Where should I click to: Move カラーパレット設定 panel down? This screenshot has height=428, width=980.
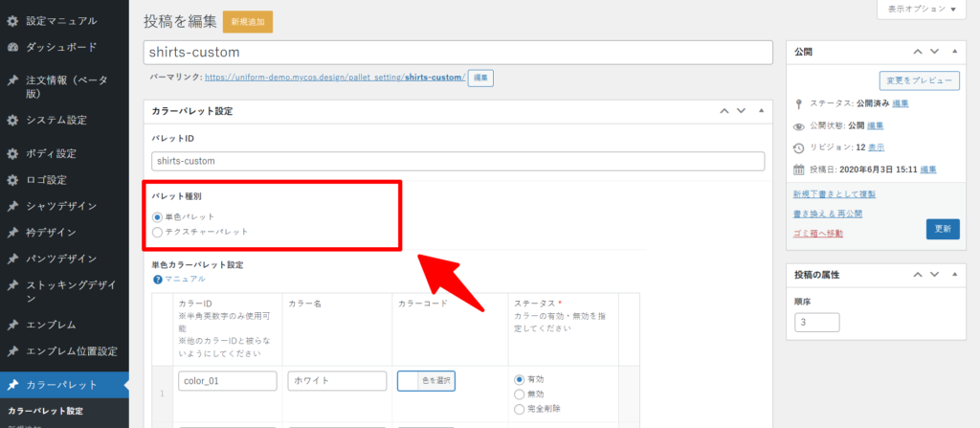[742, 111]
